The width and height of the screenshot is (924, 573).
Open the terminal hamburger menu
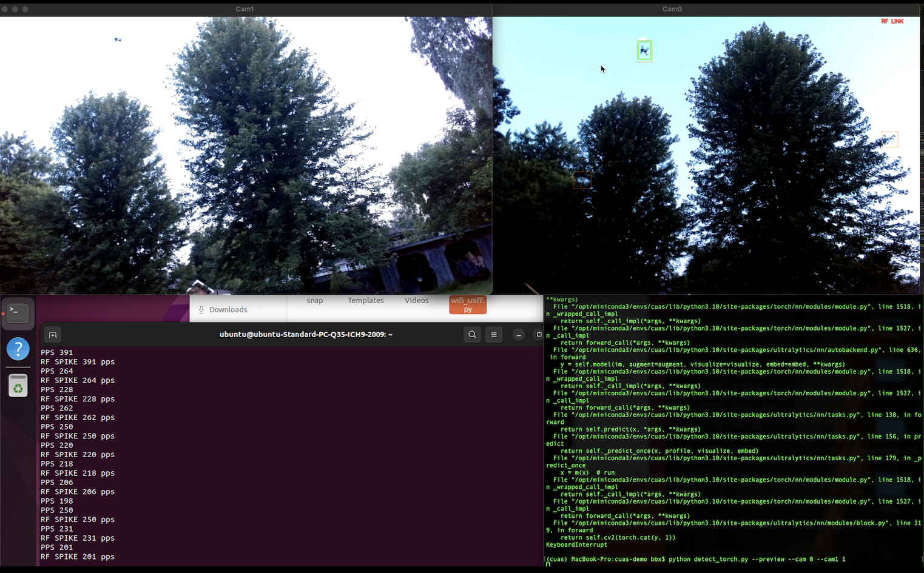(x=493, y=334)
